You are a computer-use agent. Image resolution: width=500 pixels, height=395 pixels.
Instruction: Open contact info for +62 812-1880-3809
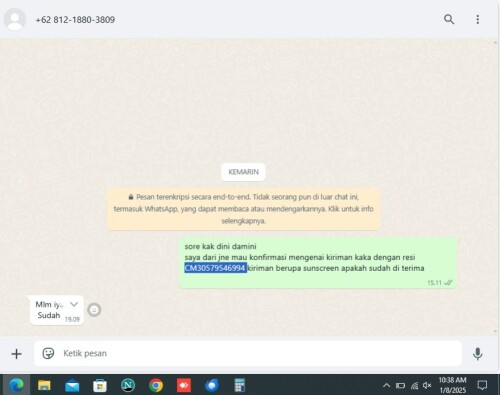(x=75, y=20)
